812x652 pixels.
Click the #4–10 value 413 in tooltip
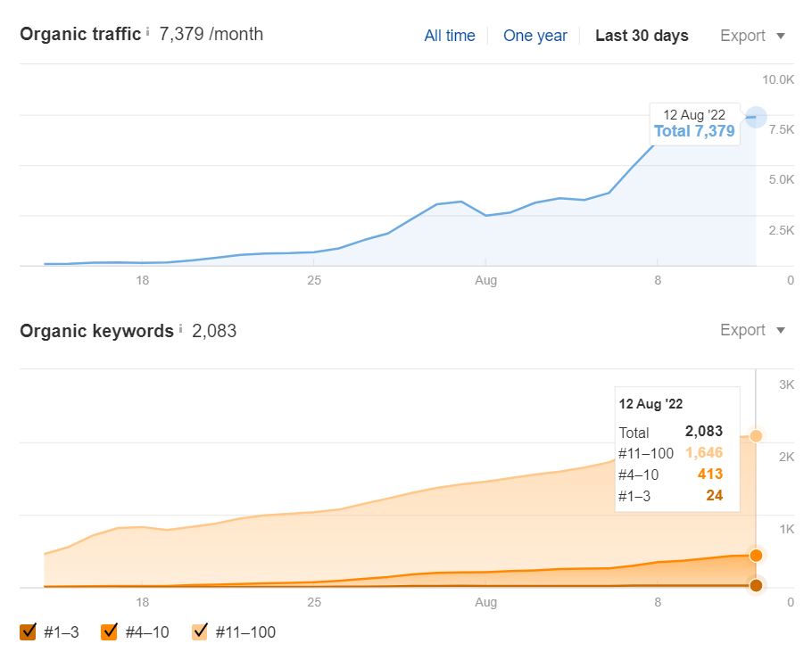[x=710, y=474]
